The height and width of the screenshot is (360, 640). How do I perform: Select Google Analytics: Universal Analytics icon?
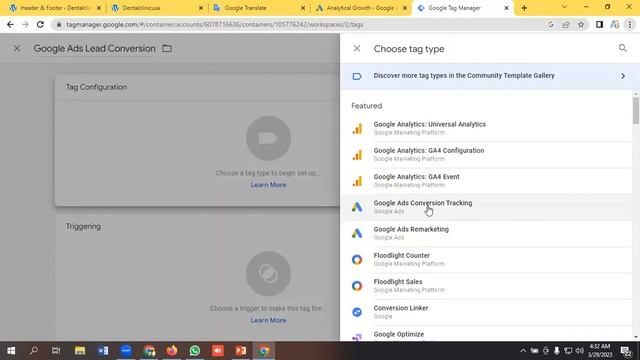(x=357, y=129)
